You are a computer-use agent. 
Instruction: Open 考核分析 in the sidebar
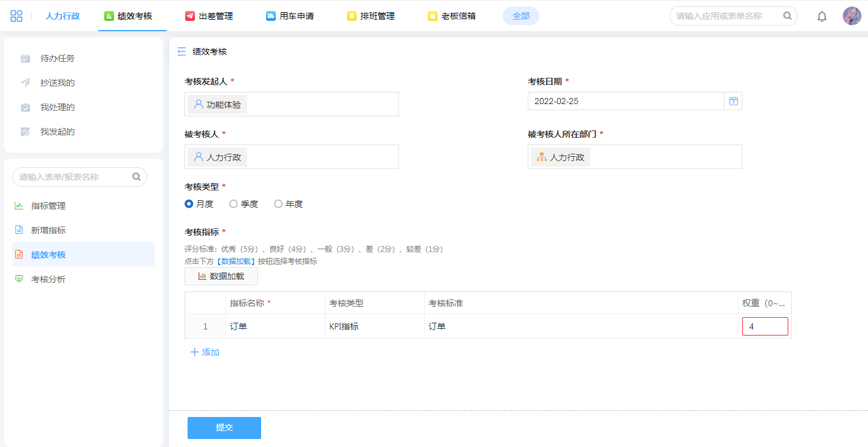click(48, 279)
